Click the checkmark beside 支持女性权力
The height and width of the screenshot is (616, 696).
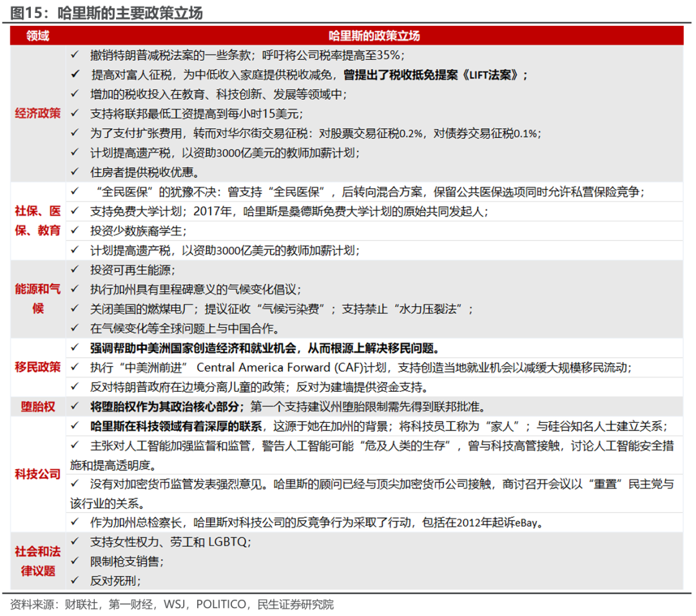click(75, 541)
